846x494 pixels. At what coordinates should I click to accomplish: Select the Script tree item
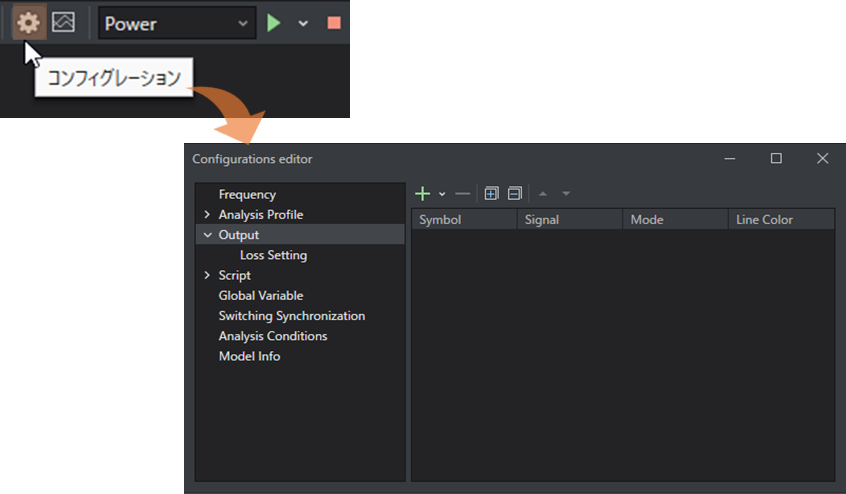[x=234, y=276]
